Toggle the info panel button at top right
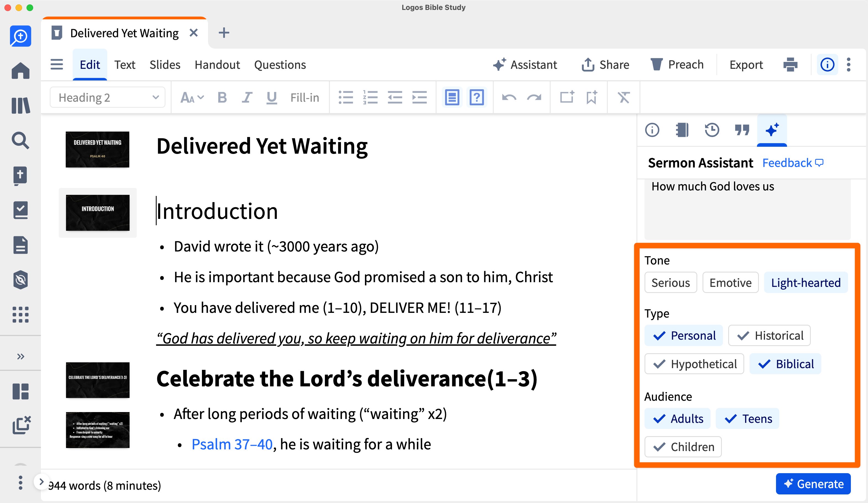 pos(827,64)
